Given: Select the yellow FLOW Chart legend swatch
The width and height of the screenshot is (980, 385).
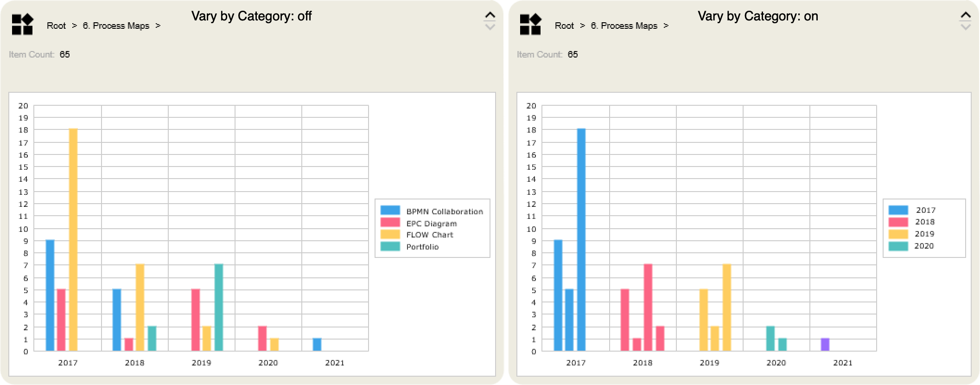Looking at the screenshot, I should [x=390, y=235].
